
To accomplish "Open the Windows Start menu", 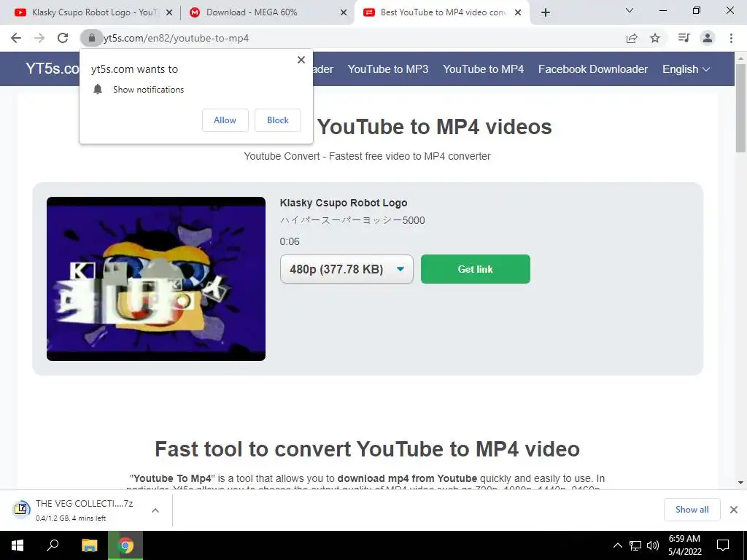I will pyautogui.click(x=18, y=545).
